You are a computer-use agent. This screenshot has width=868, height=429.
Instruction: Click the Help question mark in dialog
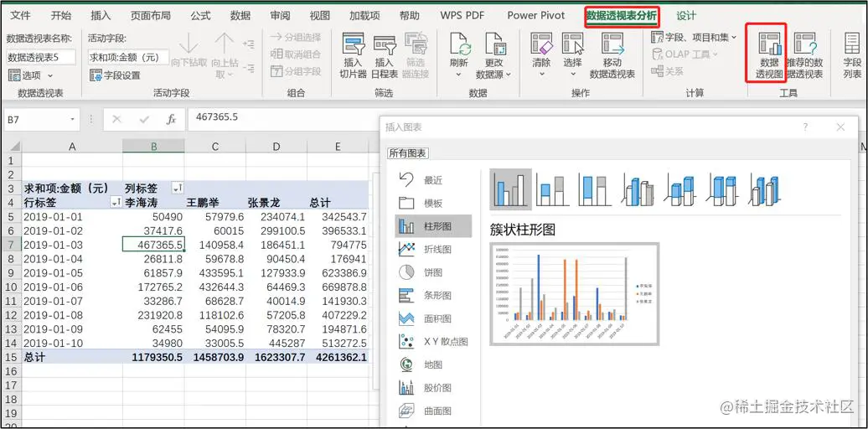click(805, 127)
